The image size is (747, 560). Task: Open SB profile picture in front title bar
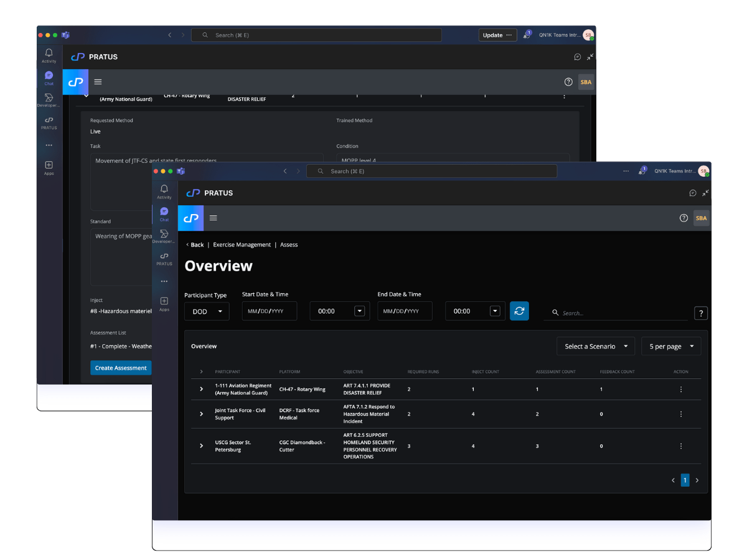[703, 171]
